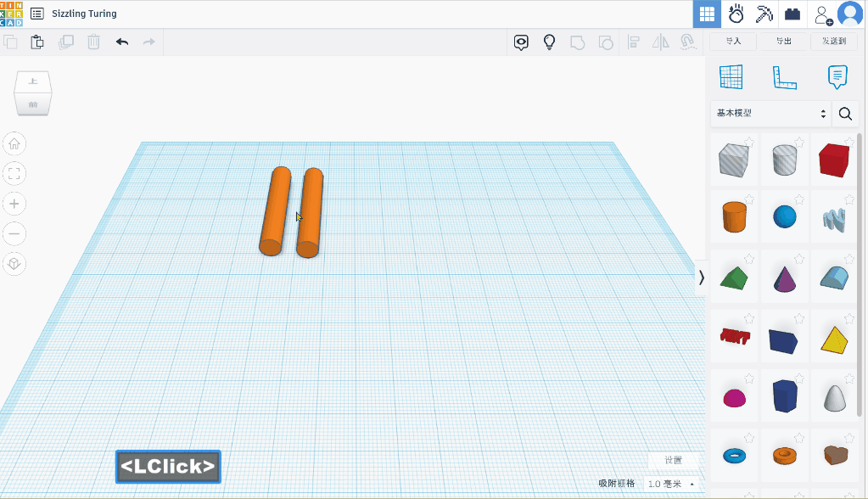Click the Paste clipboard icon

[x=37, y=42]
